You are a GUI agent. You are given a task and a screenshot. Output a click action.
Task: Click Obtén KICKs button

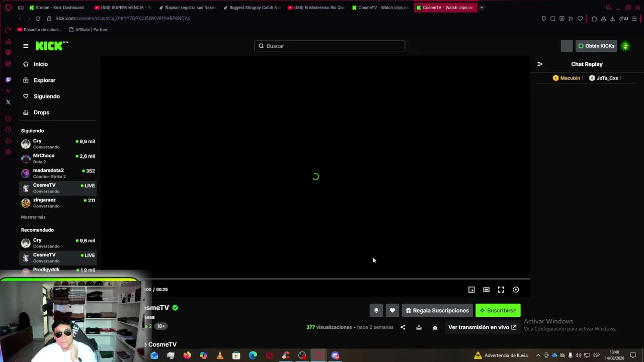(596, 46)
